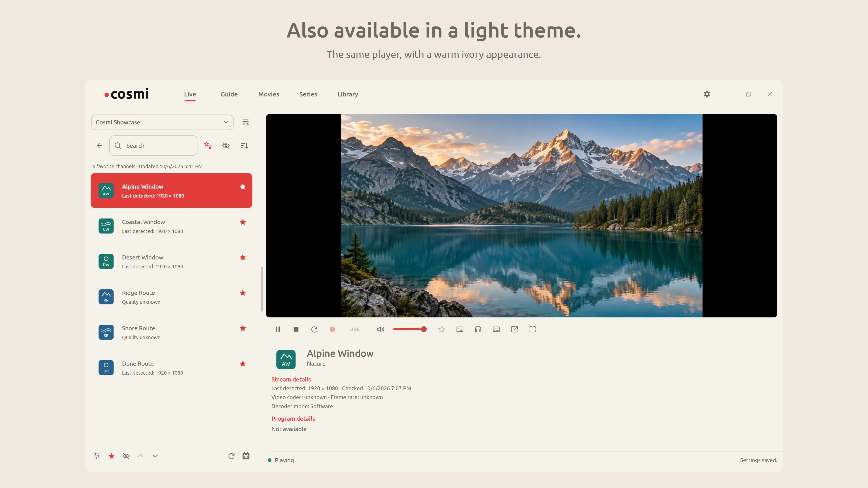Unfavorite Coastal Window using its star
Screen dimensions: 868x488
243,222
